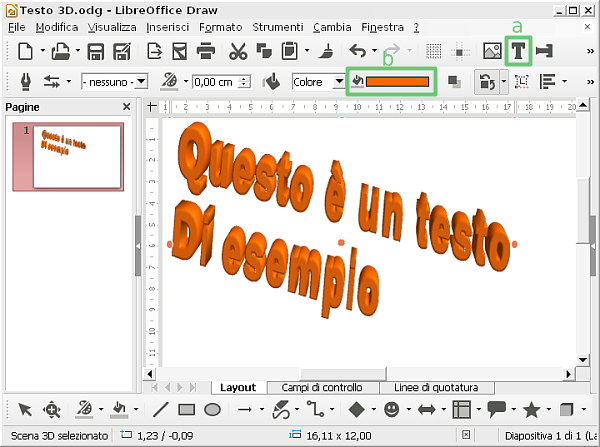Viewport: 600px width, 447px height.
Task: Toggle the Shadow button
Action: (x=453, y=82)
